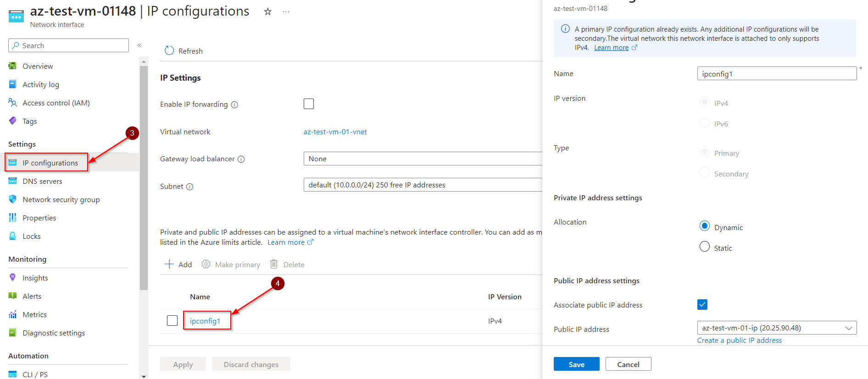This screenshot has height=379, width=868.
Task: Click the sidebar scrollbar up arrow
Action: pos(144,61)
